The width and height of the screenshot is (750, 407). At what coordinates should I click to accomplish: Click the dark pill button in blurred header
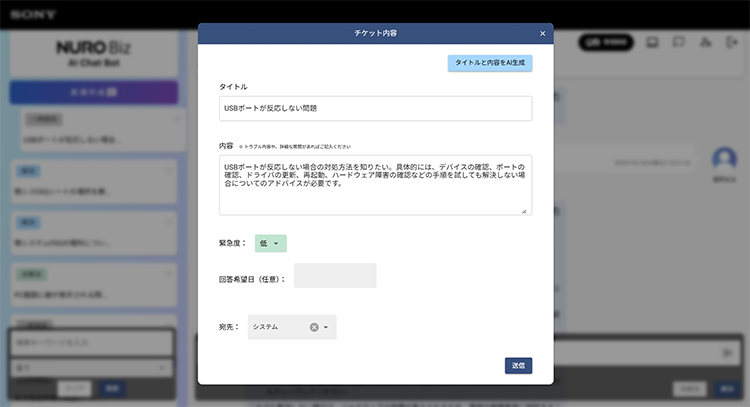(x=606, y=43)
